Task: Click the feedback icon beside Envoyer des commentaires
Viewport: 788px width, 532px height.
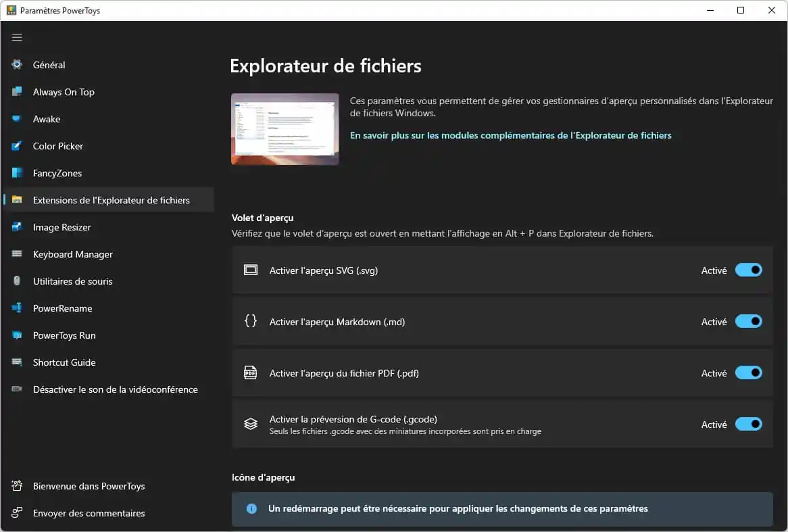Action: coord(17,513)
